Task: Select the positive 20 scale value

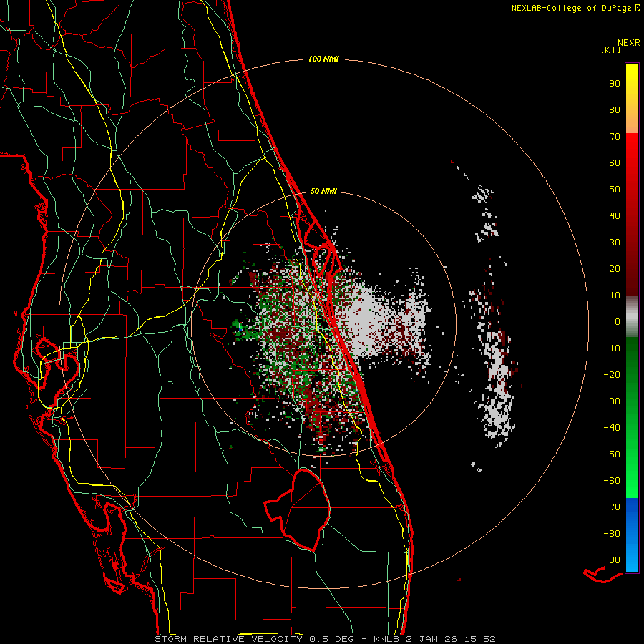Action: (615, 268)
